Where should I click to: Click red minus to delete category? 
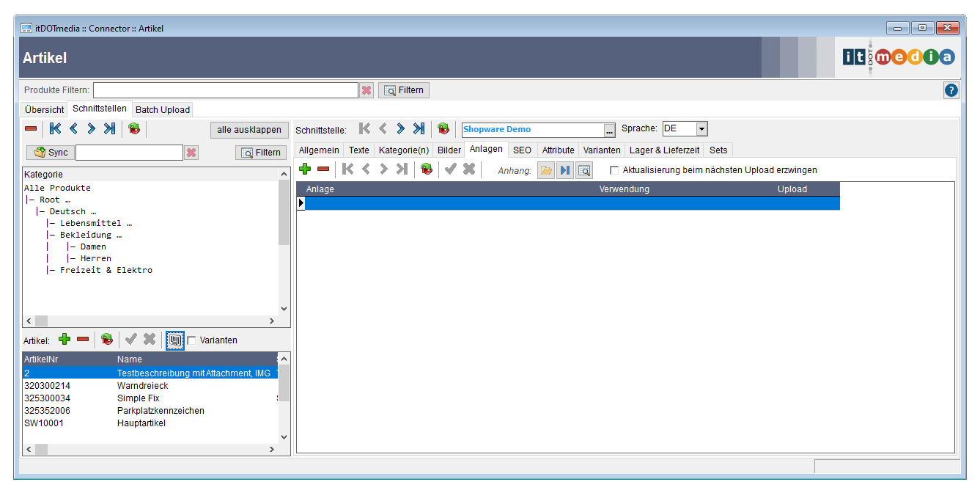[x=31, y=129]
